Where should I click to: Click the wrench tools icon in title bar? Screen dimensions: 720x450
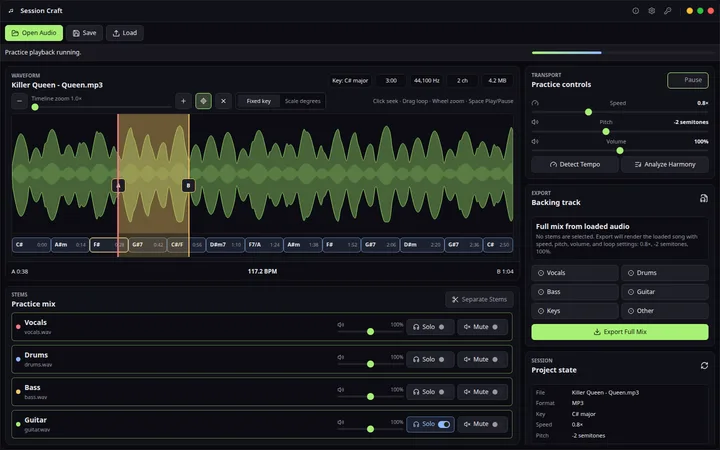click(668, 11)
